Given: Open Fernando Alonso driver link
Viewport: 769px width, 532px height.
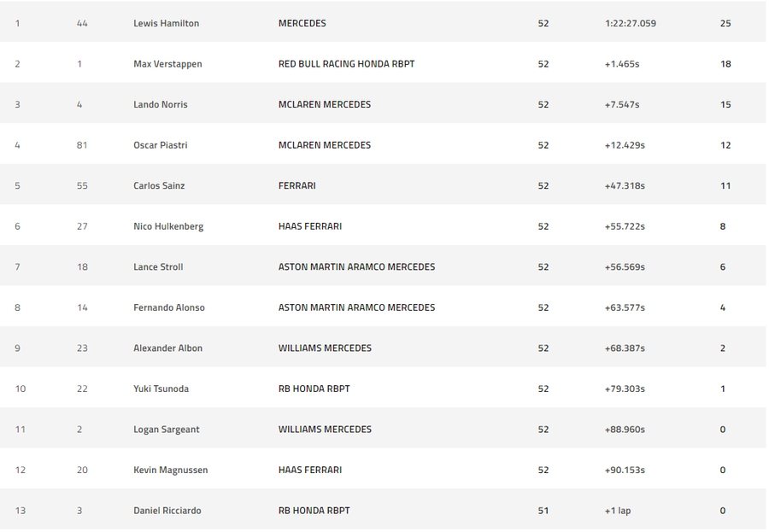Looking at the screenshot, I should 169,307.
